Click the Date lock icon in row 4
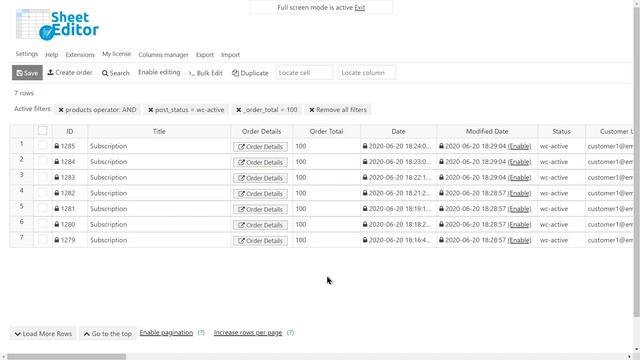Screen dimensions: 640x360 pos(365,193)
